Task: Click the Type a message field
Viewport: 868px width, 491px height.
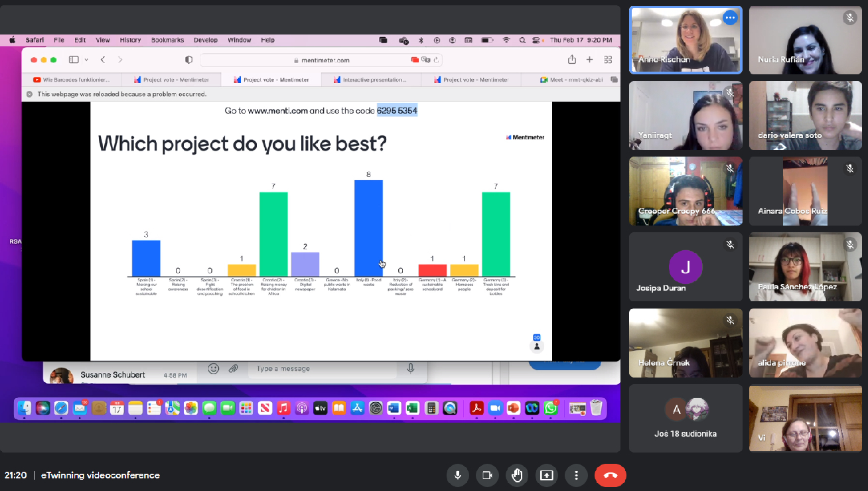Action: pos(325,368)
